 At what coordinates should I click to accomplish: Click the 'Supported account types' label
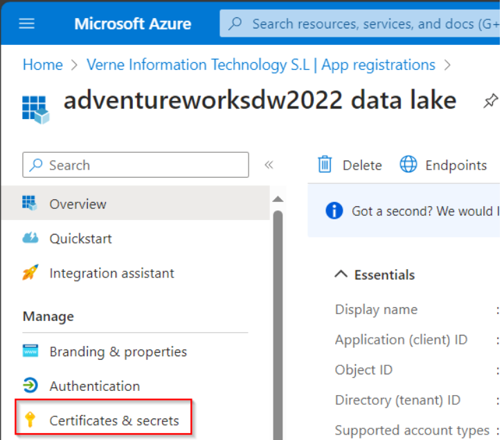click(x=412, y=430)
